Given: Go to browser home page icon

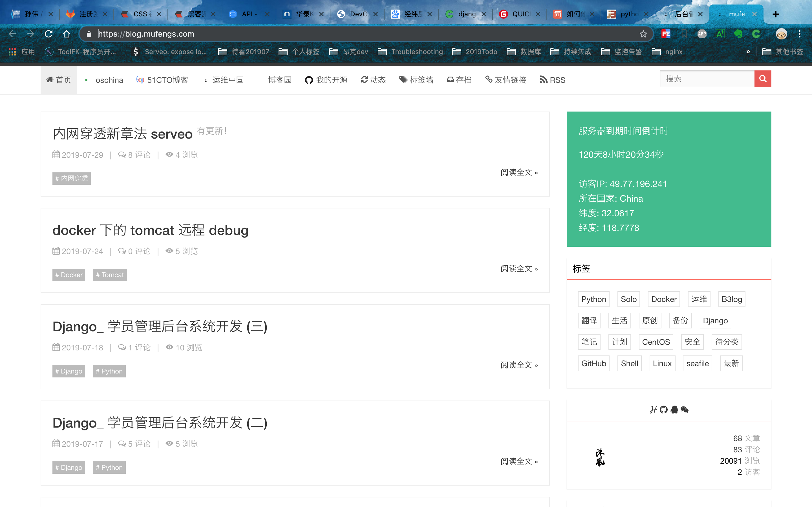Looking at the screenshot, I should 67,34.
